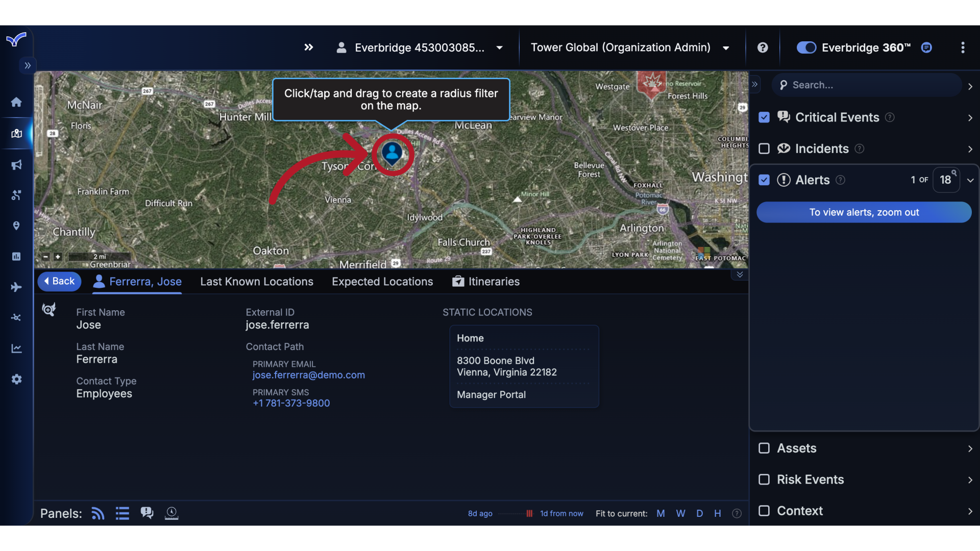Uncheck the Critical Events layer

(x=764, y=117)
